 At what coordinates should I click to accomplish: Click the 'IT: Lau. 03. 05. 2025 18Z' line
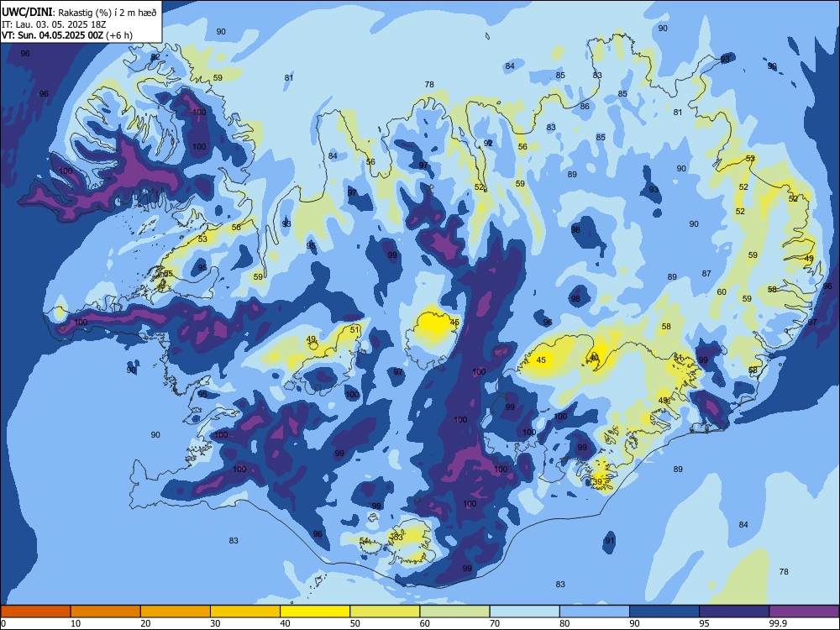[x=54, y=24]
